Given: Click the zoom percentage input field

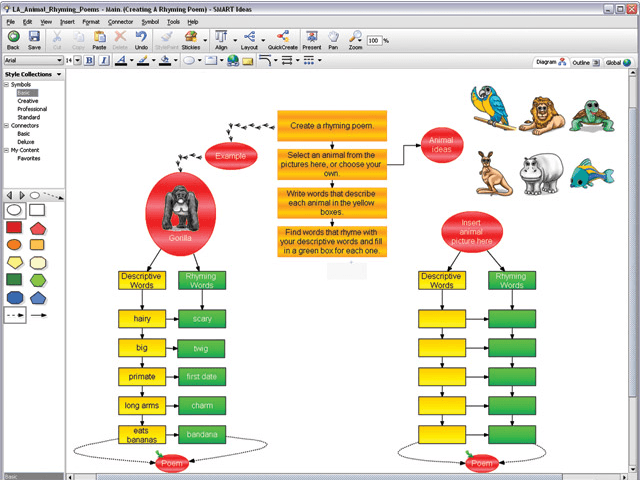Looking at the screenshot, I should 373,41.
